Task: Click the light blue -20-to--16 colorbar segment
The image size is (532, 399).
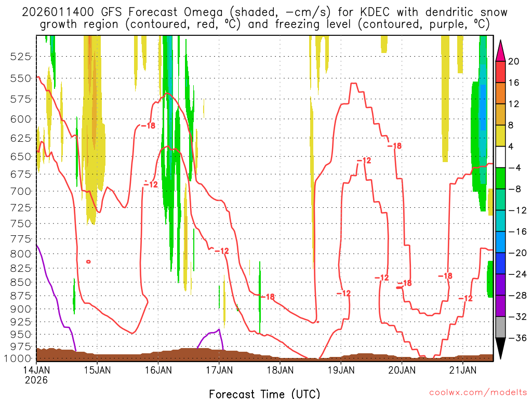Action: [500, 242]
